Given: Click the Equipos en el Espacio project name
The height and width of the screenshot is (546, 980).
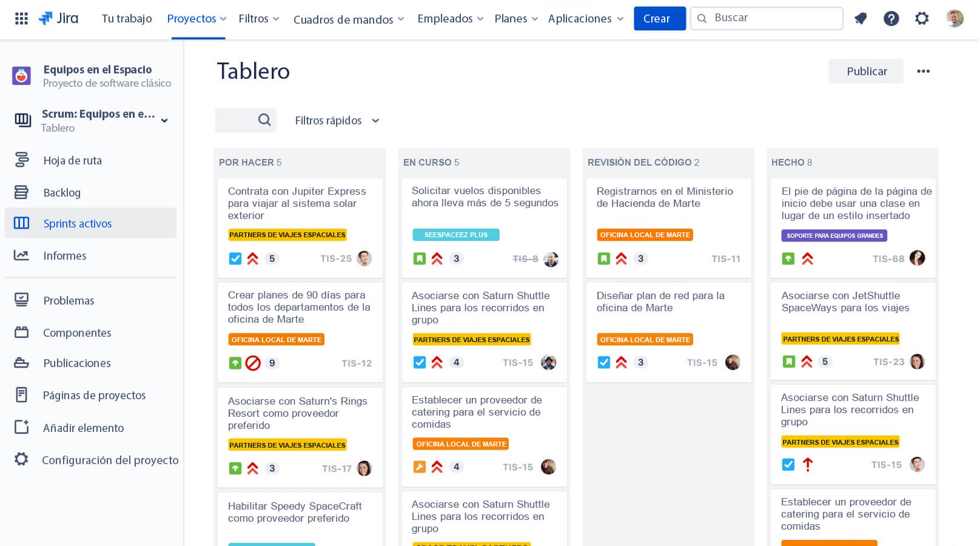Looking at the screenshot, I should (x=98, y=69).
